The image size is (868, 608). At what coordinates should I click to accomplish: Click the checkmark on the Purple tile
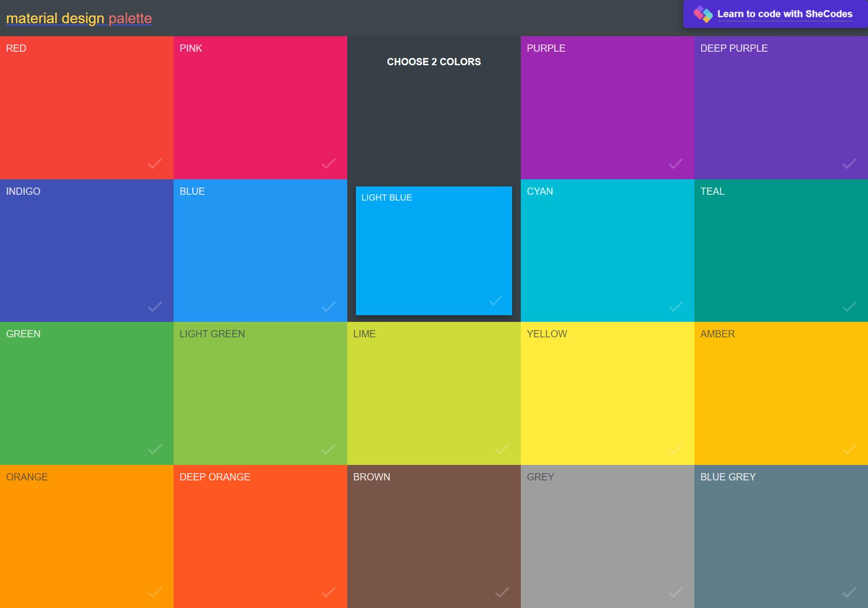676,164
